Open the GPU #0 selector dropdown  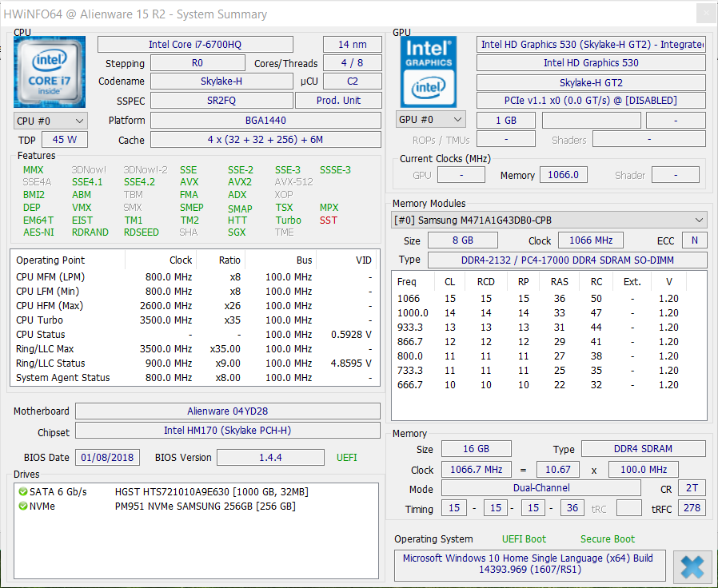[x=430, y=120]
